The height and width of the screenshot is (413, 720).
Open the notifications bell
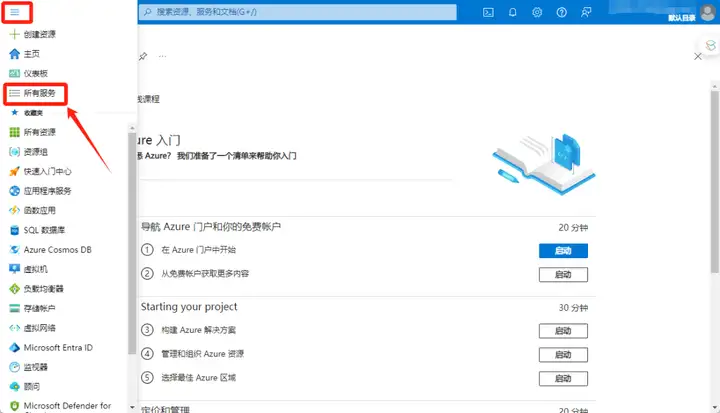pyautogui.click(x=512, y=12)
